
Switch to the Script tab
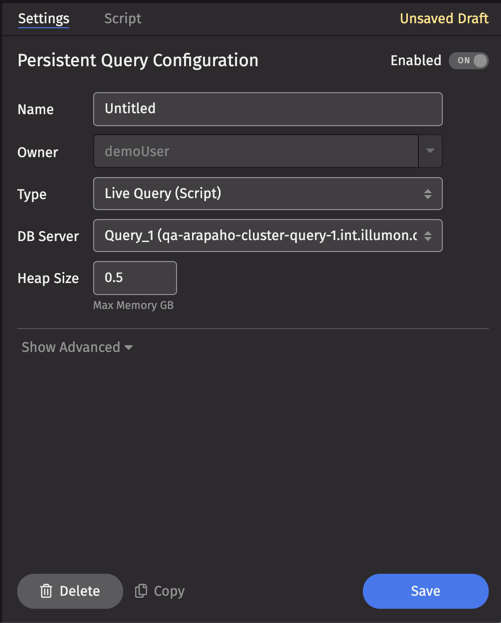[122, 19]
